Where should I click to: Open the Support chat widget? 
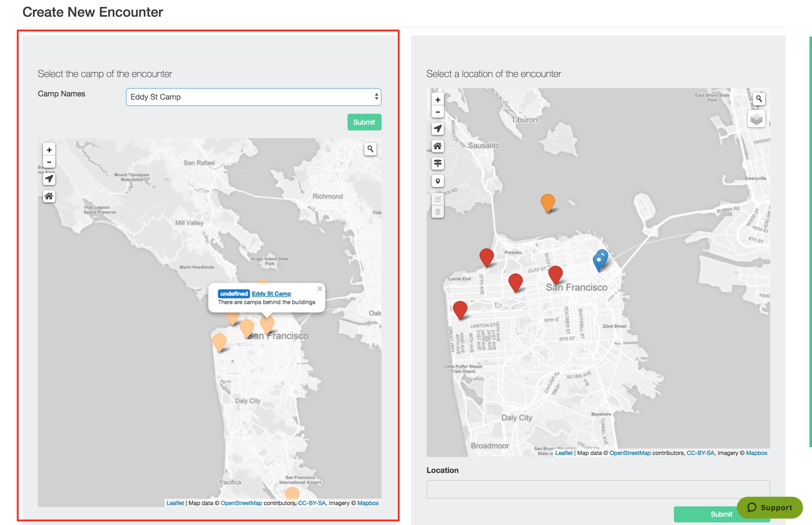(769, 507)
